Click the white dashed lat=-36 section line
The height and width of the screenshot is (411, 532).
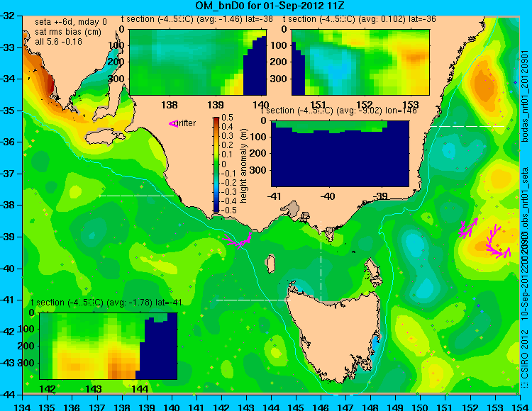467,126
